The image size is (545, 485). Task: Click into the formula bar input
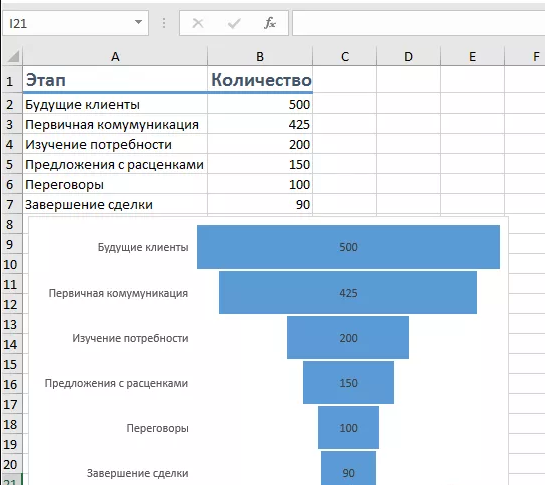[418, 23]
